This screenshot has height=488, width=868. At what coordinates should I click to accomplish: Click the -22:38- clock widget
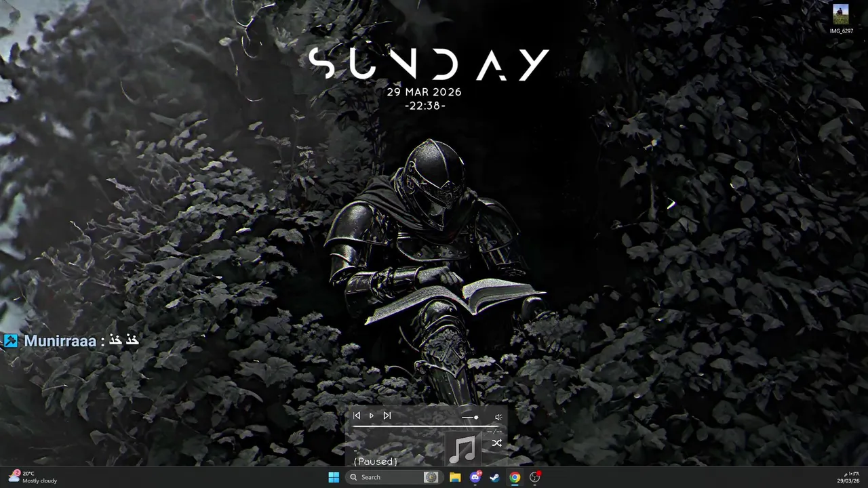pyautogui.click(x=425, y=106)
